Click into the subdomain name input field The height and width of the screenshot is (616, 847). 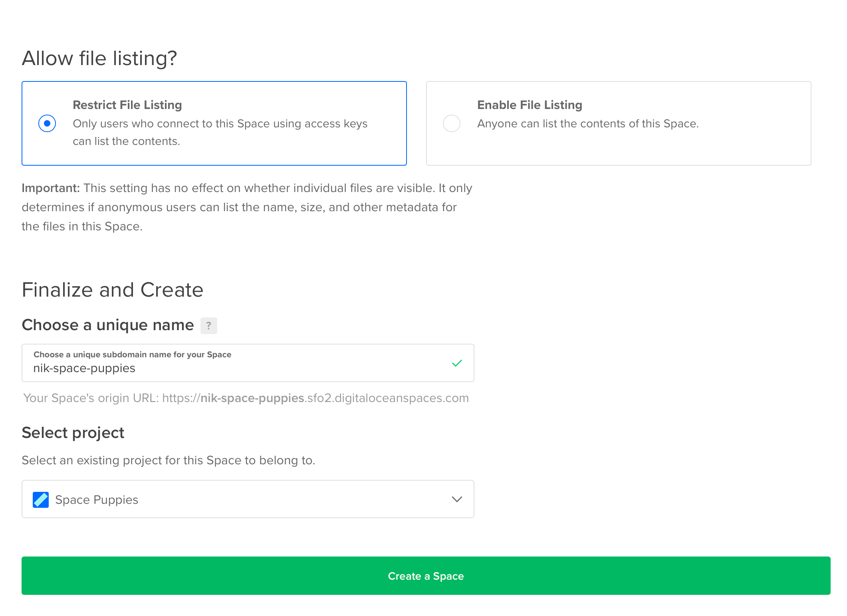click(240, 368)
